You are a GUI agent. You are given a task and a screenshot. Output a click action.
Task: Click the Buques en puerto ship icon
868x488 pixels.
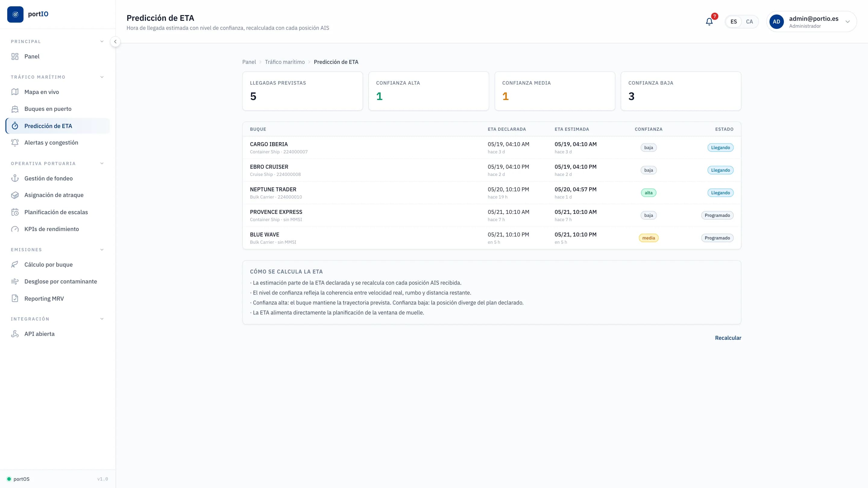coord(15,109)
